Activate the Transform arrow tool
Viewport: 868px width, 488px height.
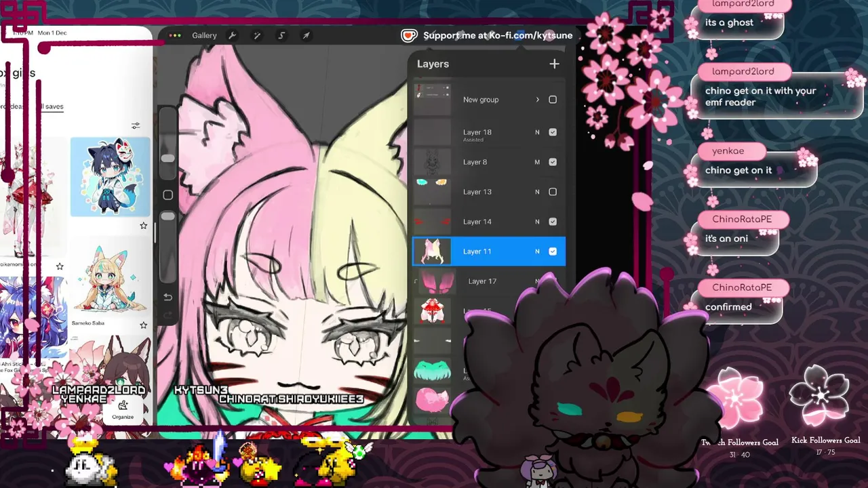pos(306,35)
